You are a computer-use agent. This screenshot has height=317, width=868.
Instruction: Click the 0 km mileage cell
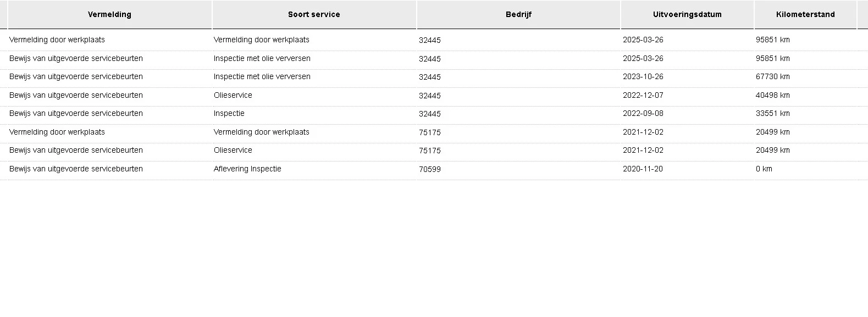tap(764, 169)
